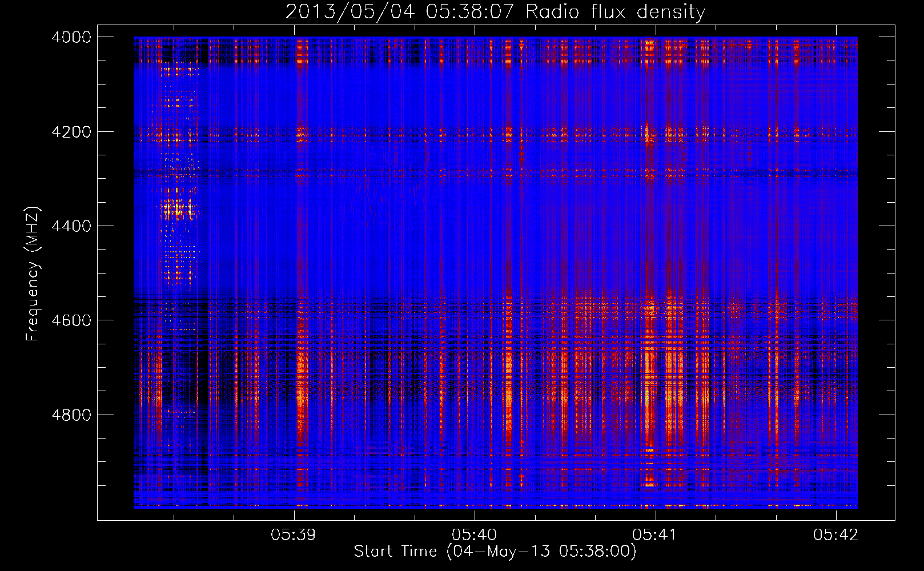Viewport: 924px width, 571px height.
Task: Select the 4800 frequency axis label
Action: point(71,415)
